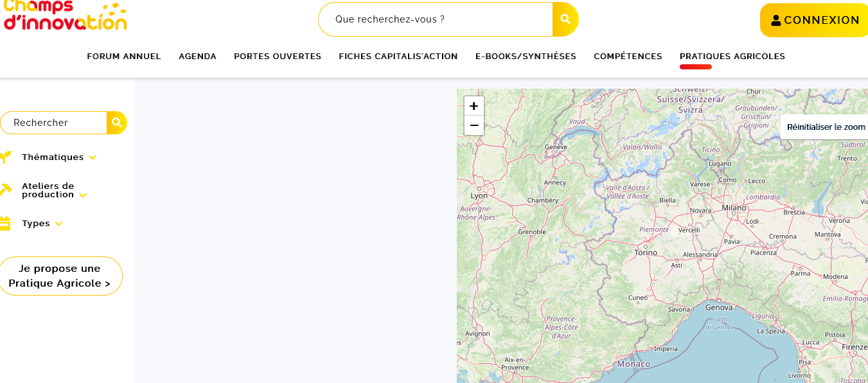
Task: Click Cuneo label on the map
Action: pos(638,298)
